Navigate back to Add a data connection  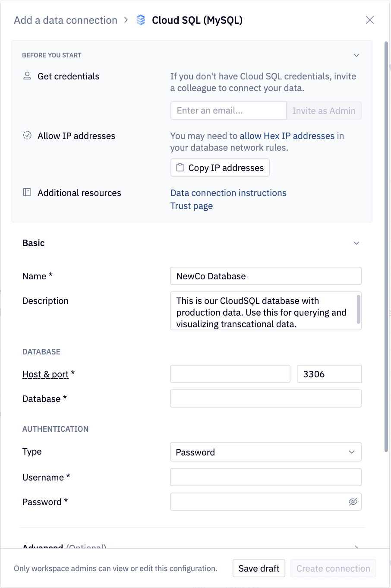coord(65,20)
